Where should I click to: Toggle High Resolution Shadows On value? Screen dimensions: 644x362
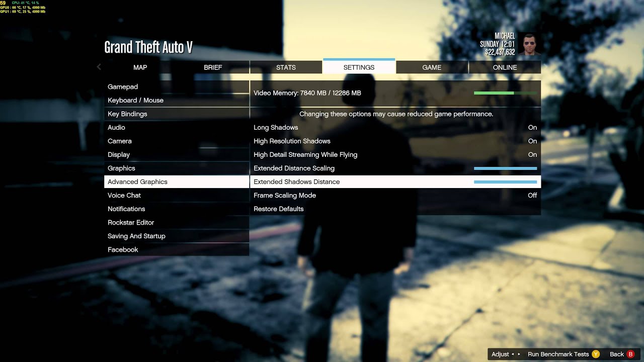pos(532,141)
